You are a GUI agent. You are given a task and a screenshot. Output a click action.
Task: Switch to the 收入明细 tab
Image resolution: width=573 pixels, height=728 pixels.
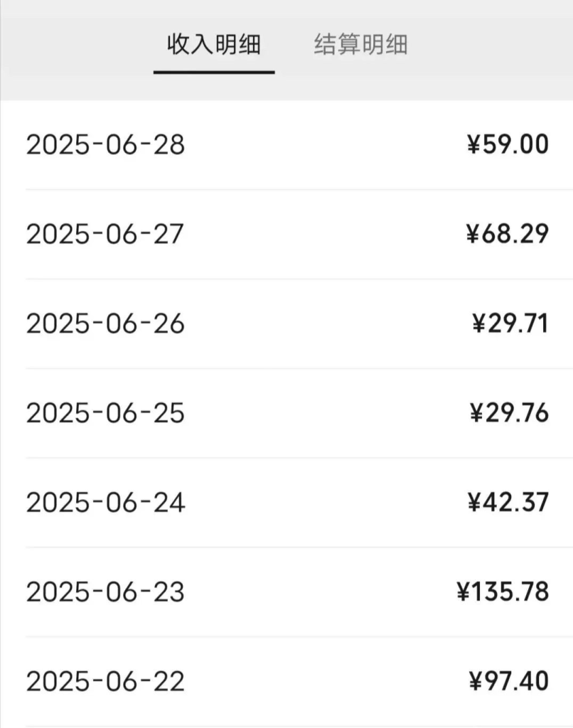pos(214,45)
